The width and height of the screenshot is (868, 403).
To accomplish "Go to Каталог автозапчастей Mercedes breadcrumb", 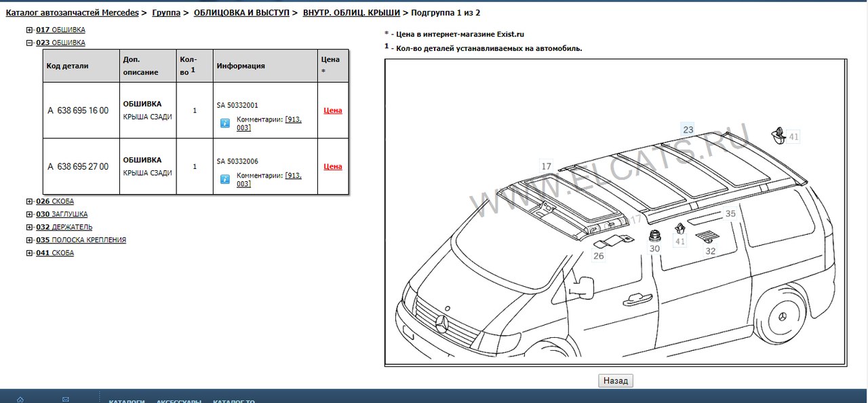I will point(72,13).
